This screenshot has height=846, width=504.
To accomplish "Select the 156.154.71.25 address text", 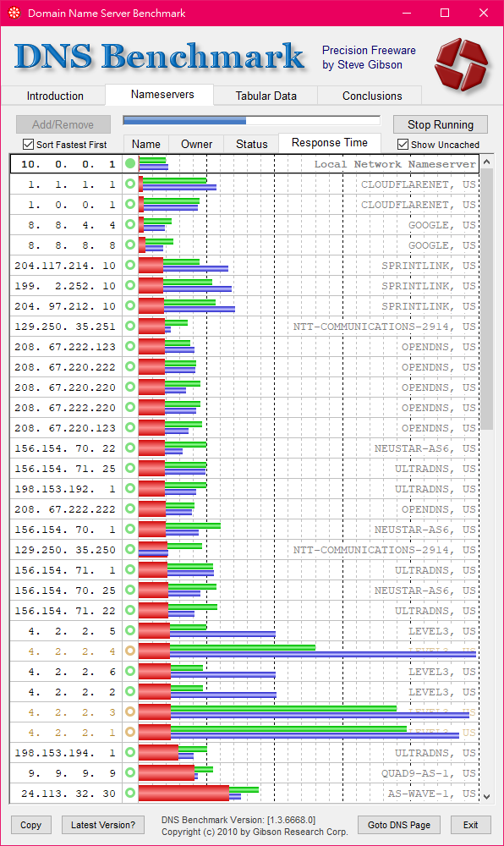I will [x=65, y=469].
